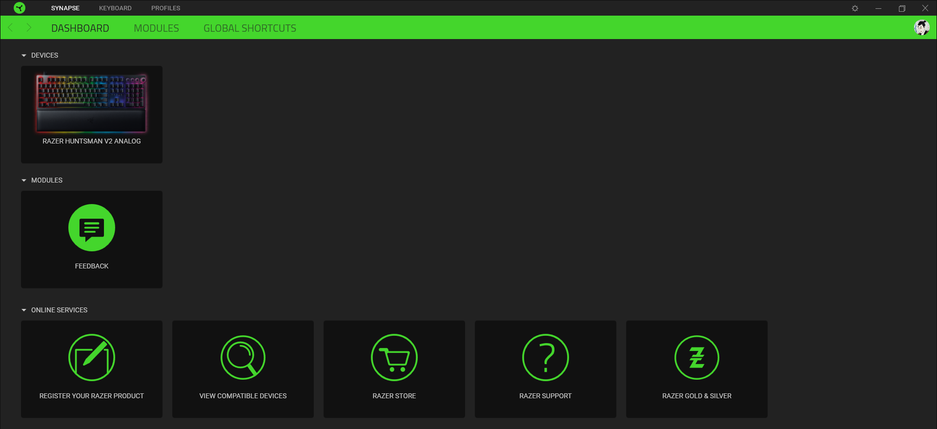Switch to the Synapse tab

(65, 8)
